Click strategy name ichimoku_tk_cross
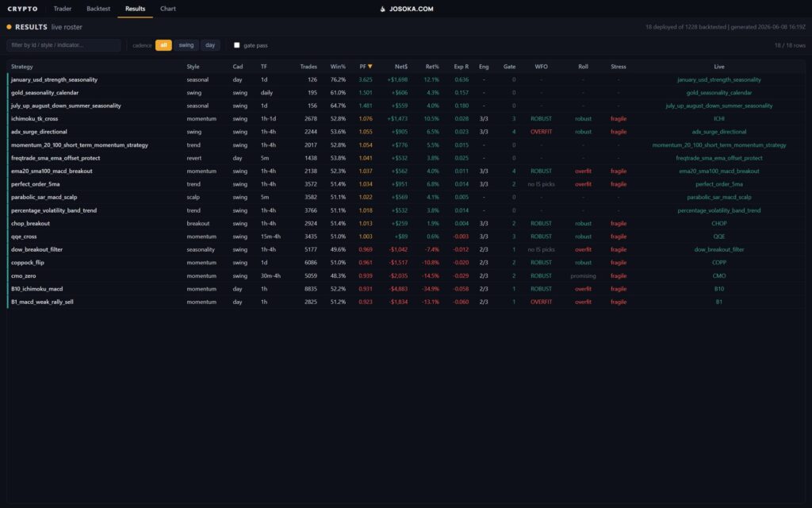 34,119
